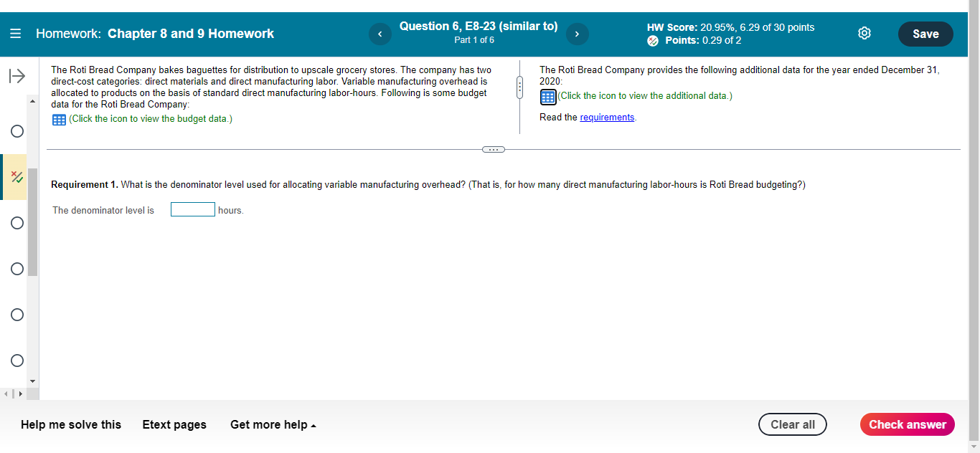
Task: Navigate to the next question with the right arrow
Action: (577, 34)
